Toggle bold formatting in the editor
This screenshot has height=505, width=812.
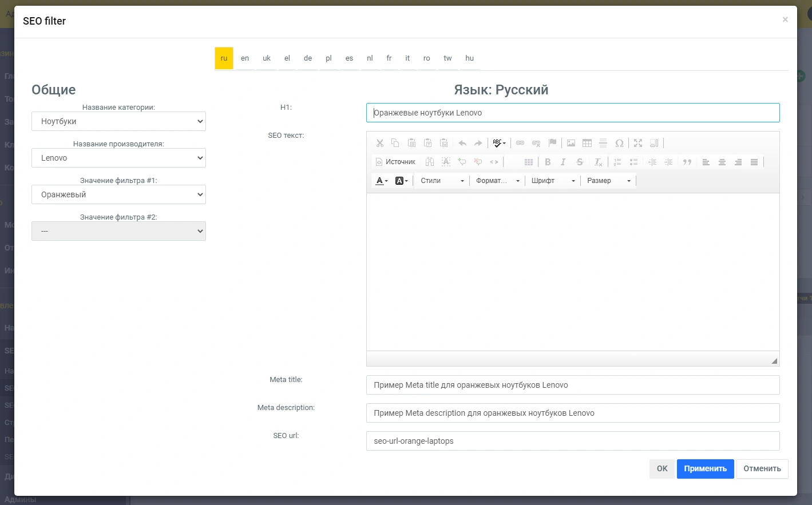pos(548,162)
